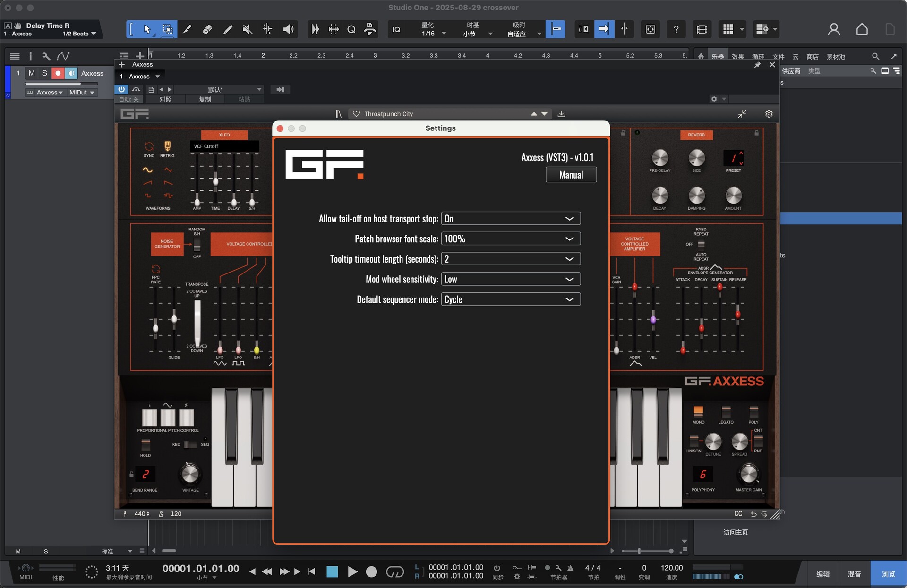This screenshot has width=907, height=588.
Task: Switch to the 循环 browser tab
Action: [758, 56]
